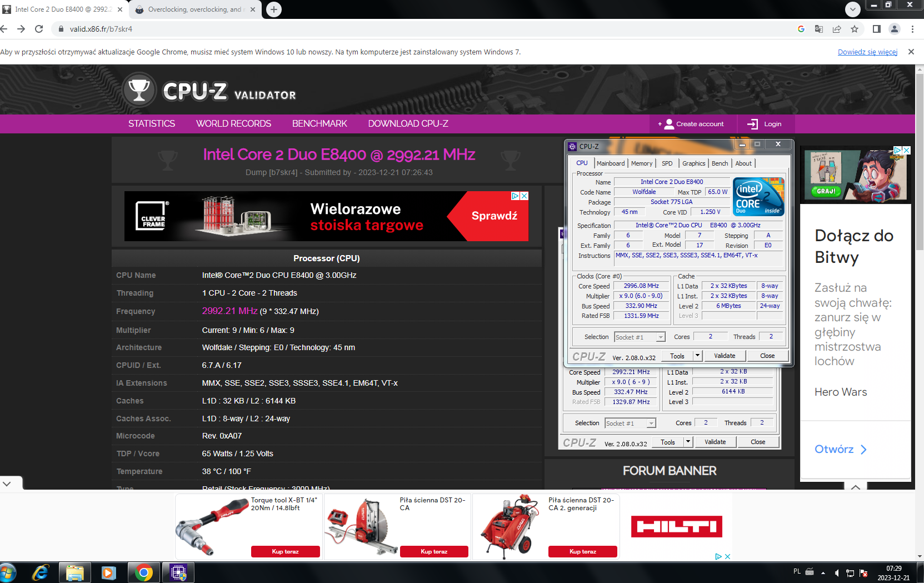Open the Chrome profile avatar

point(895,29)
